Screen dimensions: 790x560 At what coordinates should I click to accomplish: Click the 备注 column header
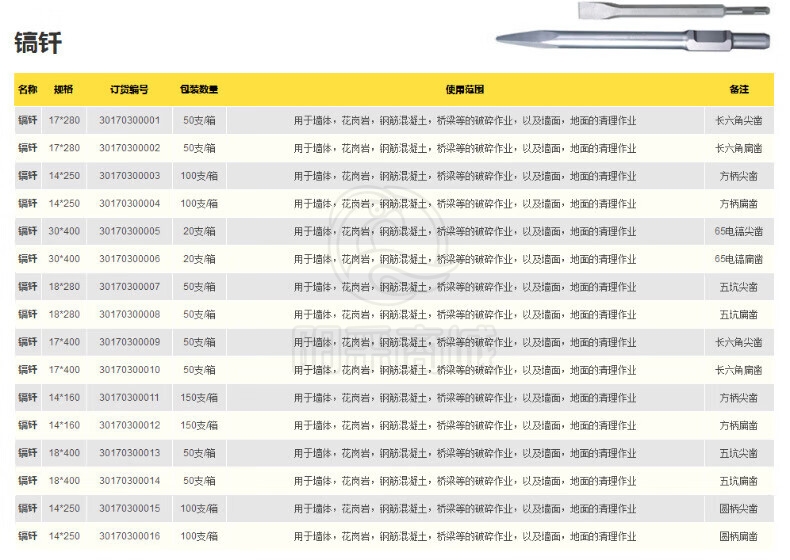point(739,90)
